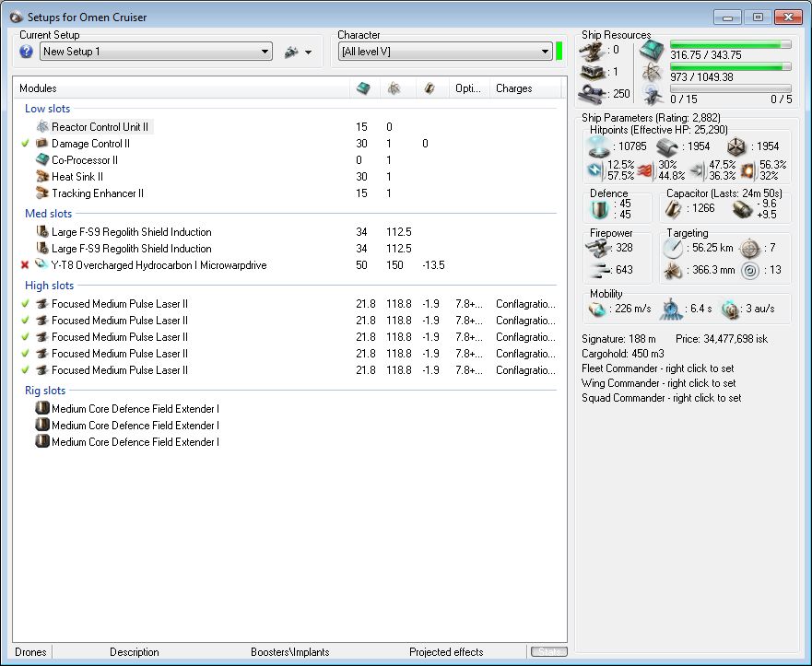The height and width of the screenshot is (666, 812).
Task: Click the Stats button
Action: pos(549,651)
